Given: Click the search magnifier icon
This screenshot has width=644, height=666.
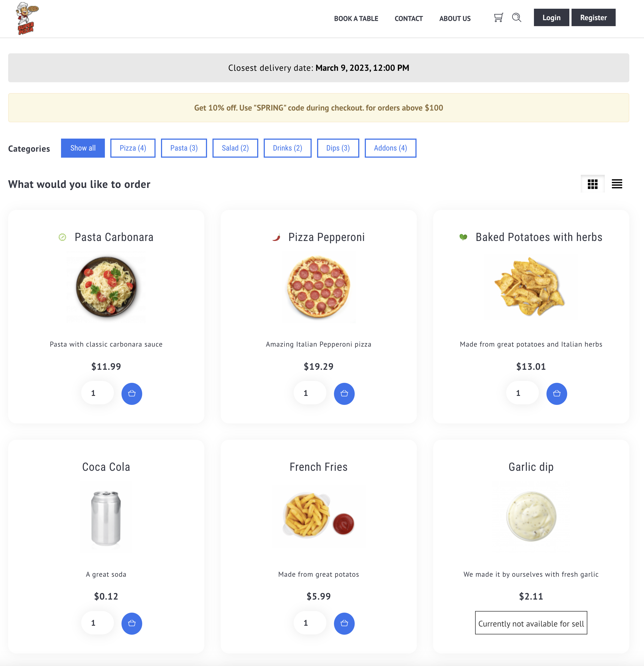Looking at the screenshot, I should (517, 18).
